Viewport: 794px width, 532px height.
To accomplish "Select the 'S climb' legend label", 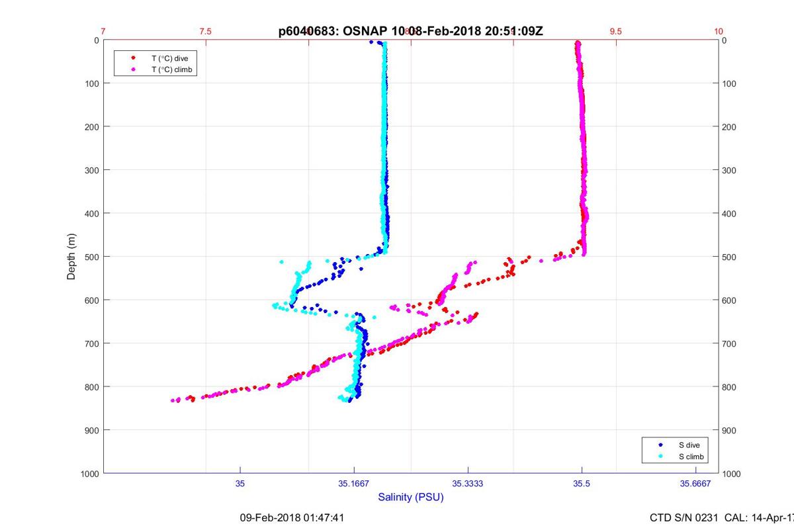I will pyautogui.click(x=691, y=457).
